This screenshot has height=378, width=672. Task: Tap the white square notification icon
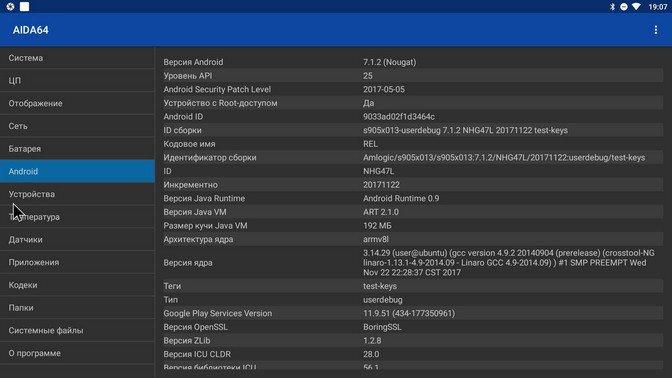tap(24, 6)
